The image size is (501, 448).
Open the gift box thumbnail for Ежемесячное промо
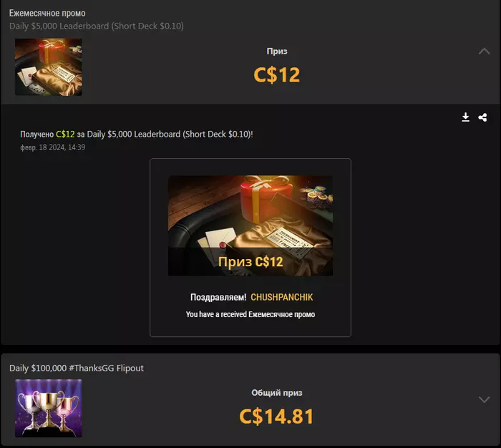click(x=48, y=67)
